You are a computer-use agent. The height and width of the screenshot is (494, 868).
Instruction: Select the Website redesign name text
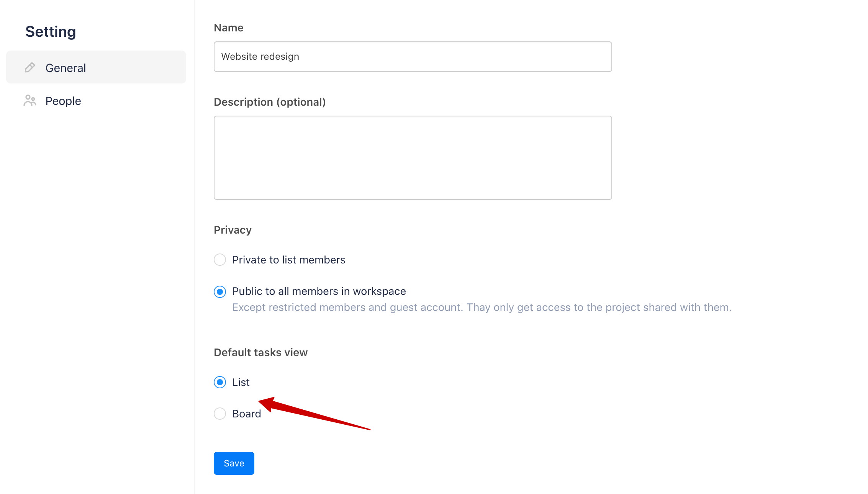tap(260, 56)
